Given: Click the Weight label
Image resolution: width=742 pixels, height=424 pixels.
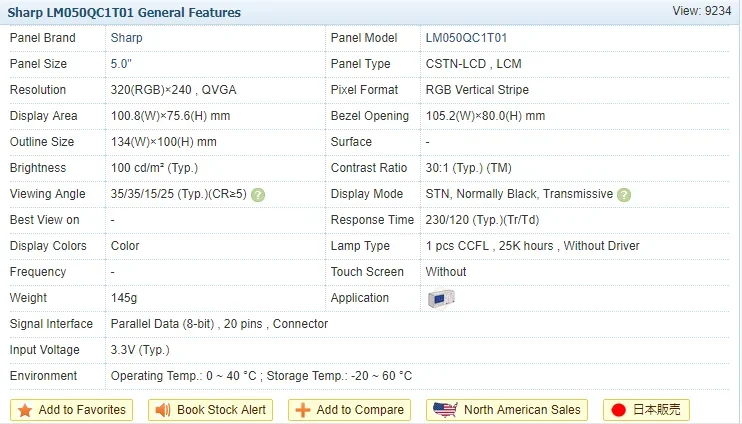Looking at the screenshot, I should tap(28, 298).
